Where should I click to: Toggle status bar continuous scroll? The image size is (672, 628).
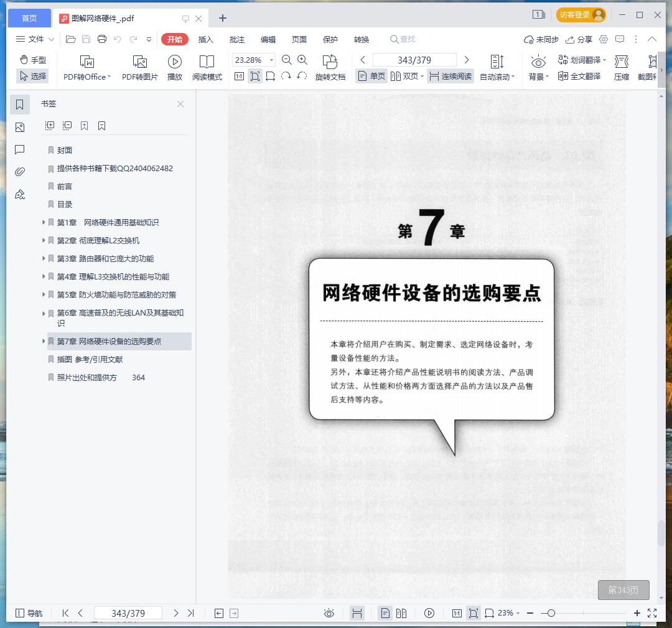click(x=357, y=614)
